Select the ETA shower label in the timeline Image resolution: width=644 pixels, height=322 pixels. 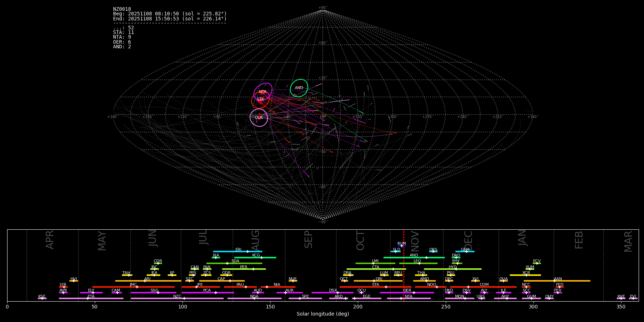click(91, 297)
